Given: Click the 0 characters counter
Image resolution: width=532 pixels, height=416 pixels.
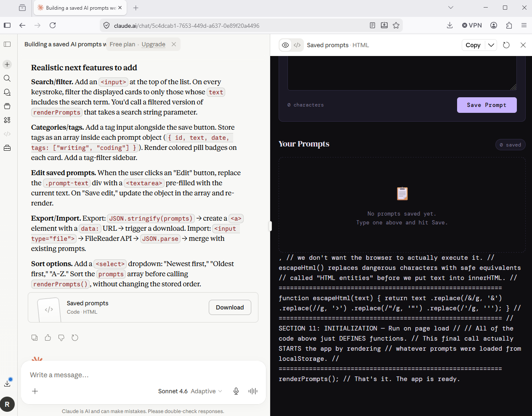Looking at the screenshot, I should point(306,105).
